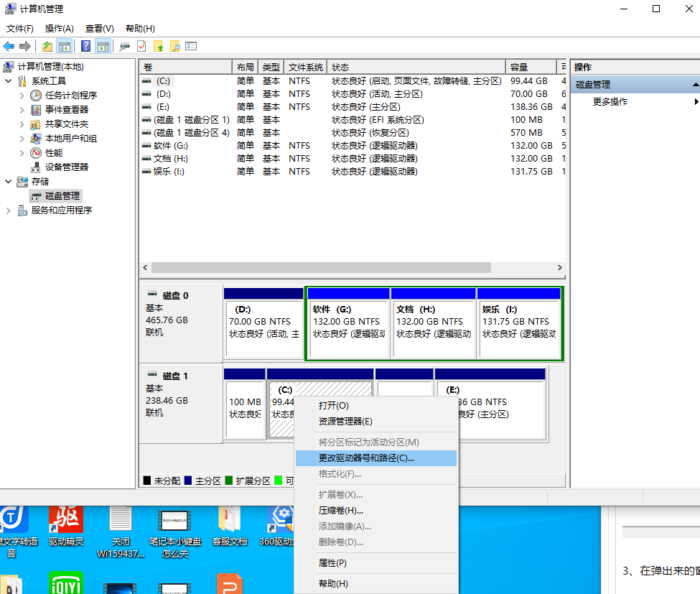Click the volume list horizontal scrollbar

click(322, 267)
